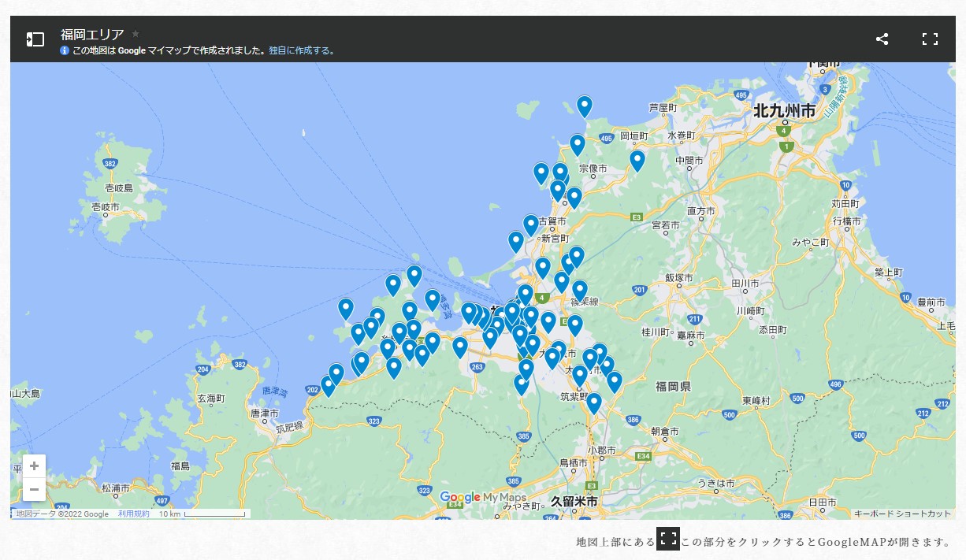Zoom in with the plus button
Image resolution: width=966 pixels, height=560 pixels.
(x=34, y=466)
